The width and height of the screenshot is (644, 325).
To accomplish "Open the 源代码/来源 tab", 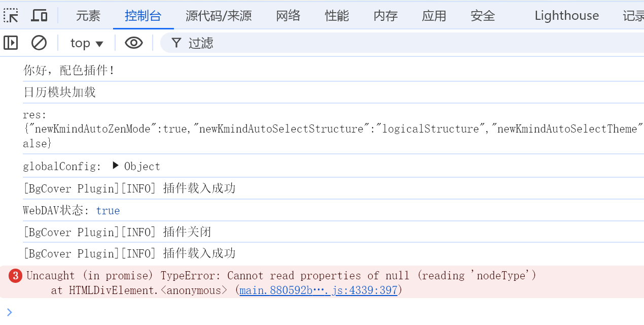I will click(219, 16).
